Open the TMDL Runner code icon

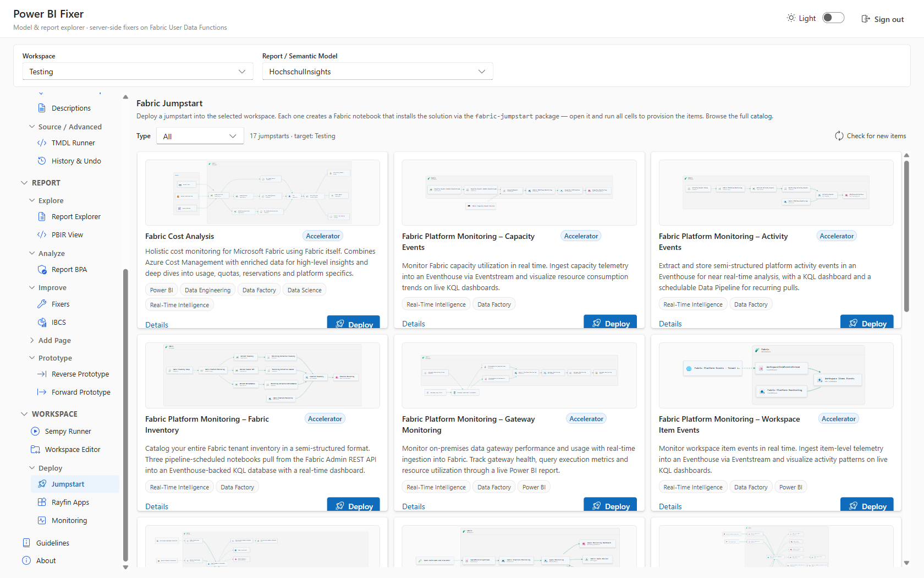(x=42, y=143)
